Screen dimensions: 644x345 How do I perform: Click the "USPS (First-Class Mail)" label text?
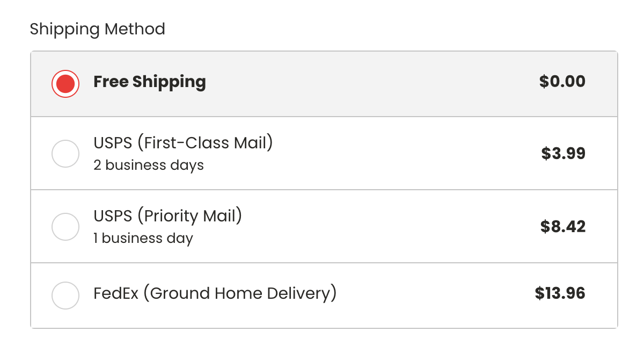(183, 143)
